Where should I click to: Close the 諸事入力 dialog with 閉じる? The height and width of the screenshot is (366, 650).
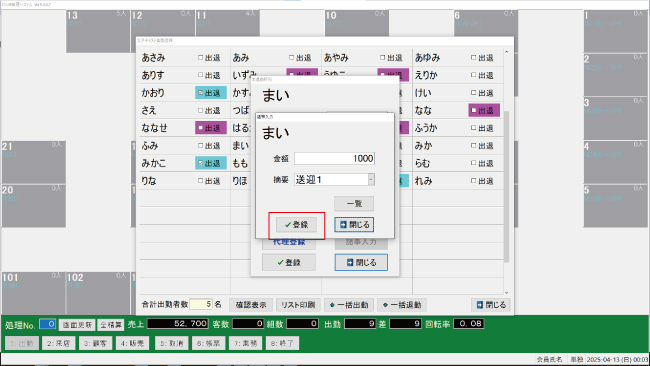coord(354,225)
